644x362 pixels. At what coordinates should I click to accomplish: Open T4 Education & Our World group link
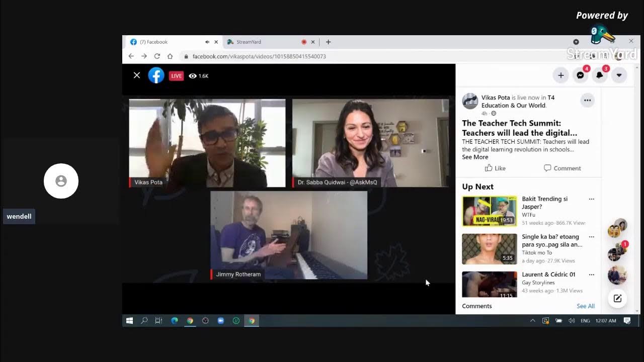coord(517,102)
